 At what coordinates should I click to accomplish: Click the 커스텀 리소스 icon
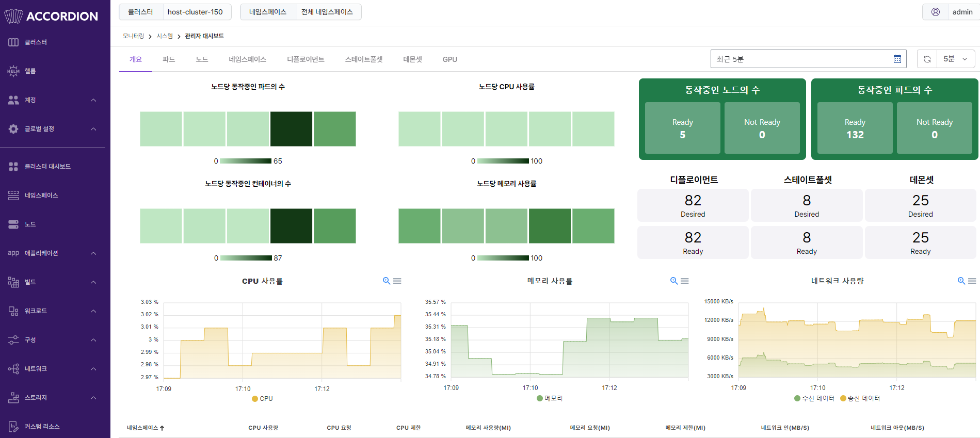click(13, 427)
